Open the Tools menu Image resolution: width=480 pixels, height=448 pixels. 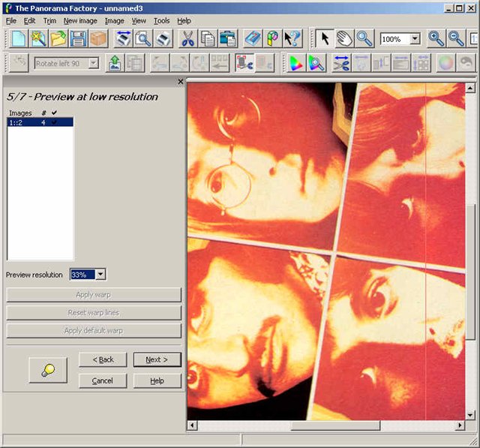tap(161, 21)
